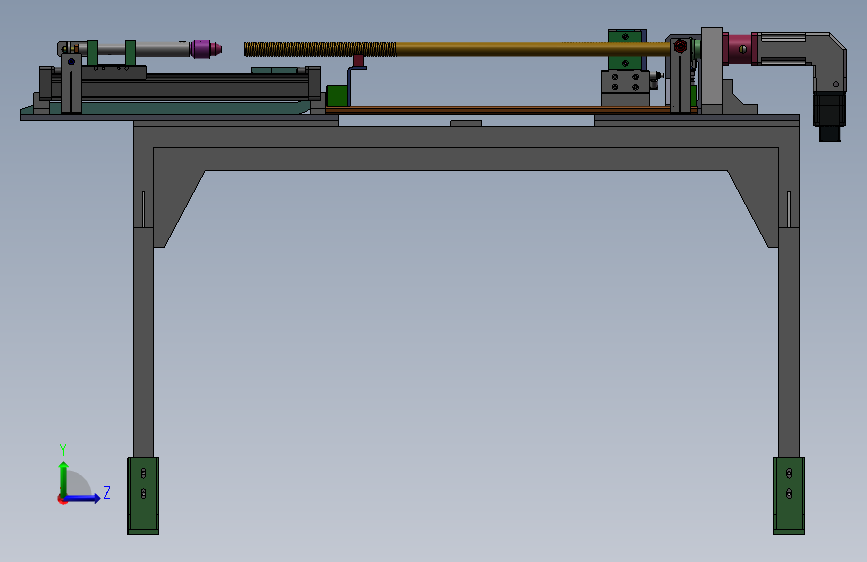The height and width of the screenshot is (562, 867).
Task: Click the green Y axis arrow of triad
Action: [x=64, y=478]
